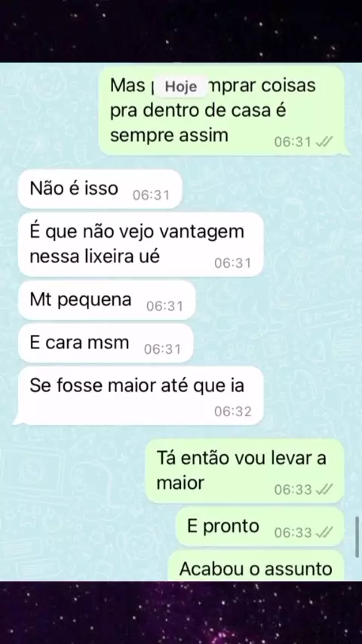The height and width of the screenshot is (644, 362).
Task: Tap the 'E cara msm' message
Action: coord(106,343)
